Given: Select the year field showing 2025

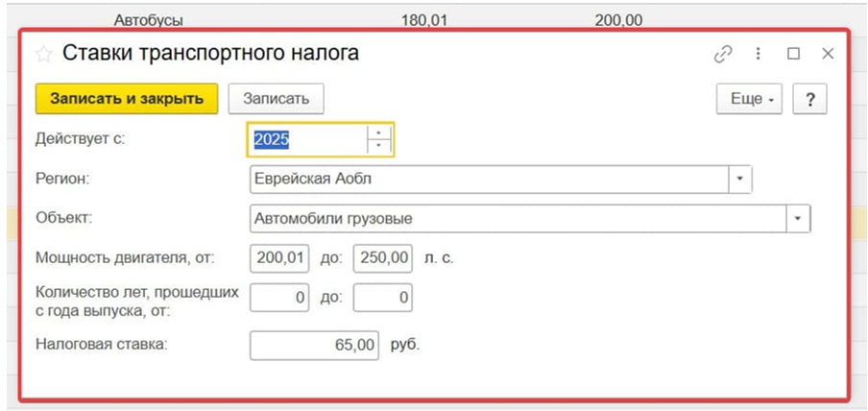Looking at the screenshot, I should [307, 139].
